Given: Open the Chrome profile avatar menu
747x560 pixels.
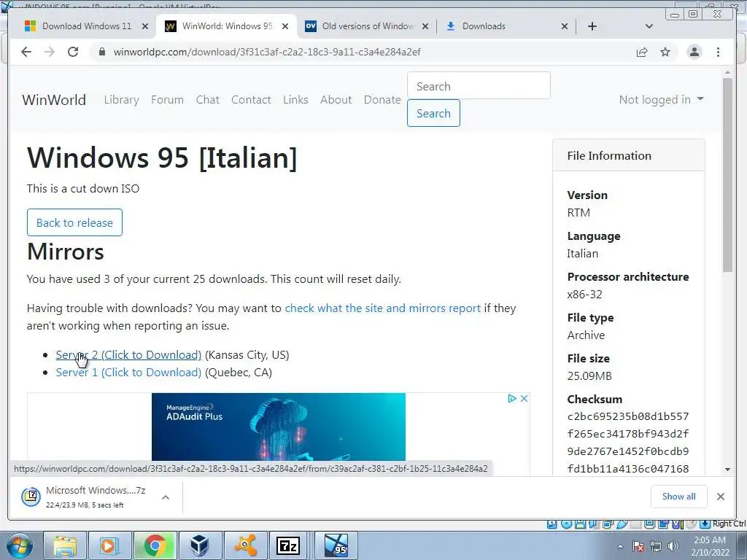Looking at the screenshot, I should click(x=694, y=52).
